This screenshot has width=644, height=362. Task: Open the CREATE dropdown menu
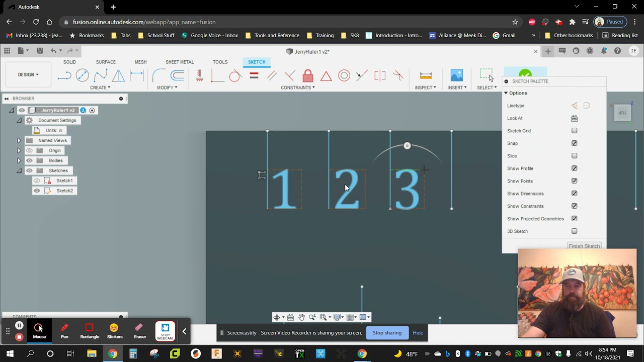100,87
